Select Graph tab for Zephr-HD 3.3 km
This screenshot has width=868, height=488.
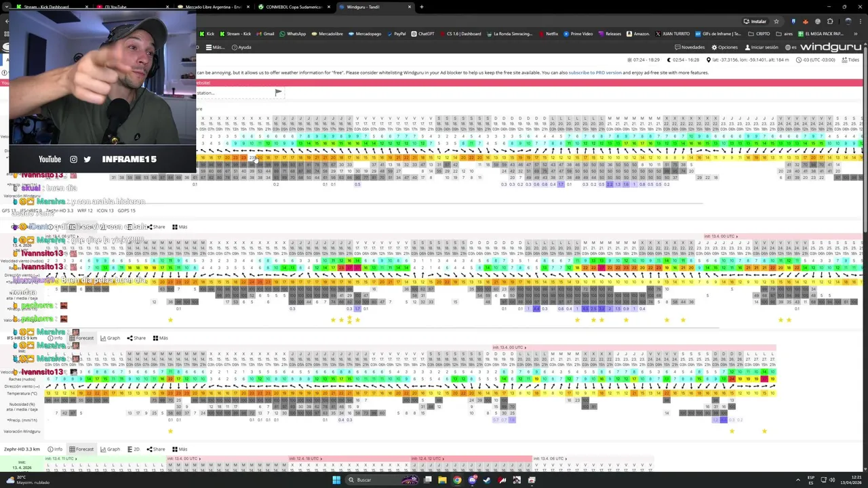(111, 449)
